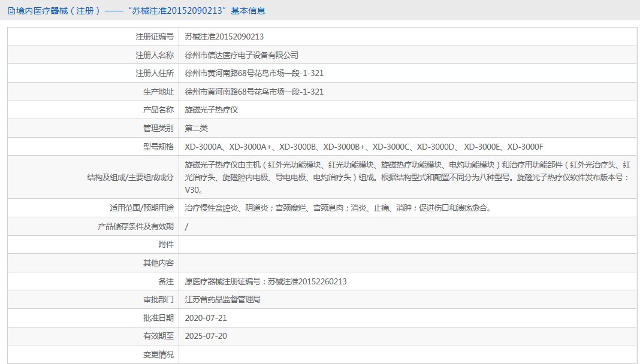The width and height of the screenshot is (640, 364).
Task: Click the label 注册人名称
Action: pos(155,55)
